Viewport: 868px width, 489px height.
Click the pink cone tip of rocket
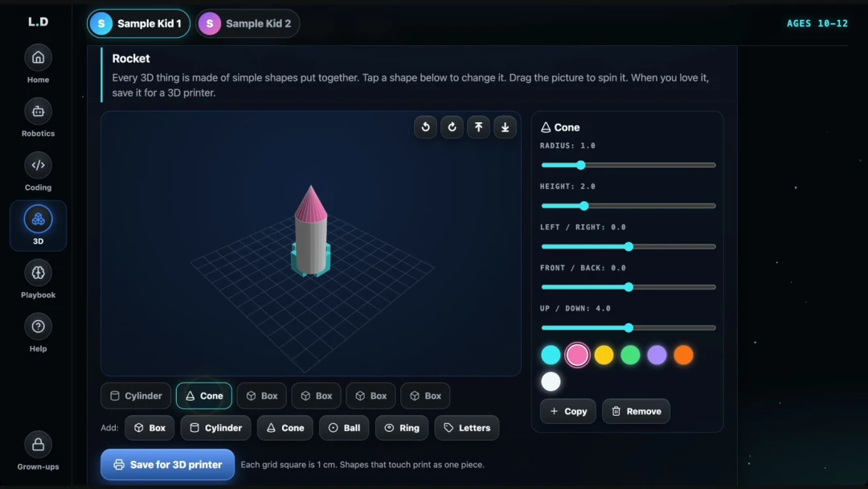[x=311, y=203]
